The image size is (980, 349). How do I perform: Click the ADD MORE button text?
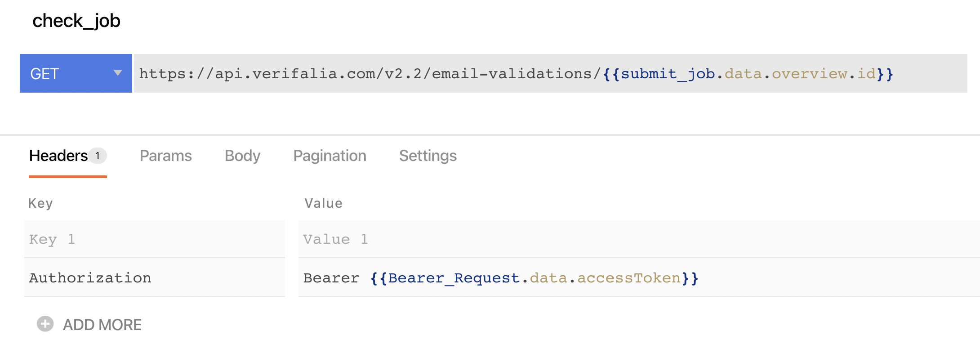point(102,325)
